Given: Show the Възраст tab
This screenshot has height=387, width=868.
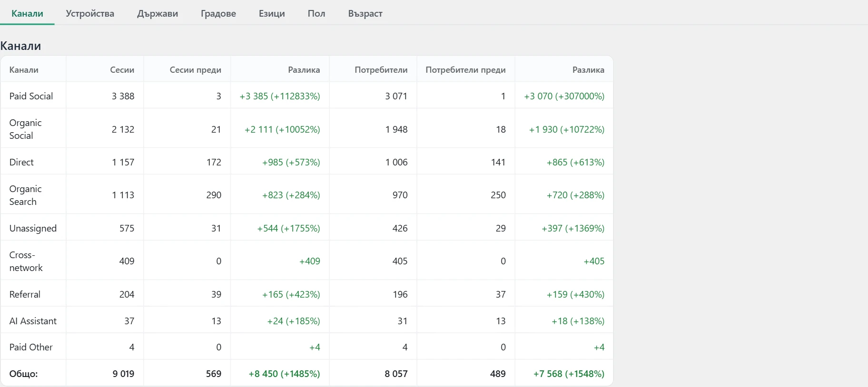Looking at the screenshot, I should pos(365,13).
